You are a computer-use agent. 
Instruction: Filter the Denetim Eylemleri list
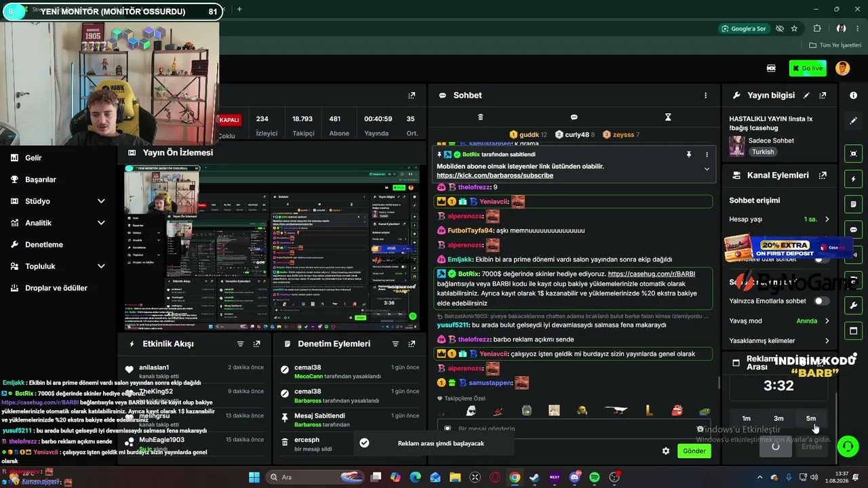coord(395,344)
